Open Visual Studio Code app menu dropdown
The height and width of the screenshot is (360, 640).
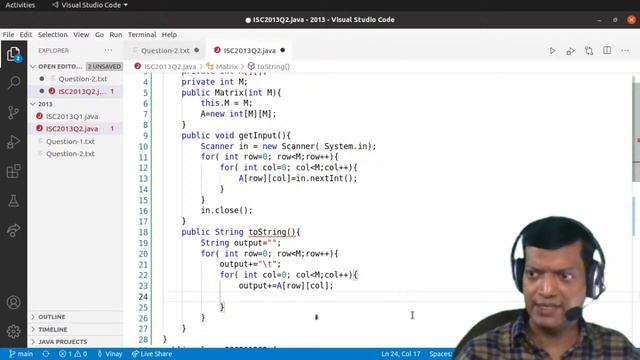click(x=90, y=5)
